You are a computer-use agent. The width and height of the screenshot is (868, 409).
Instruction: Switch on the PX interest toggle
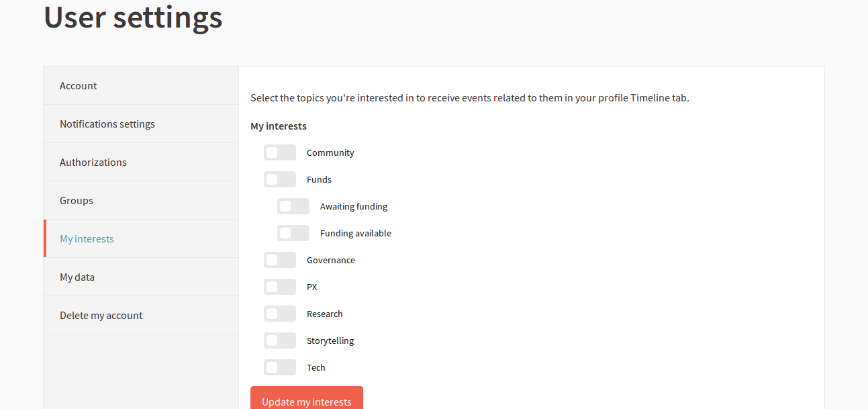279,287
